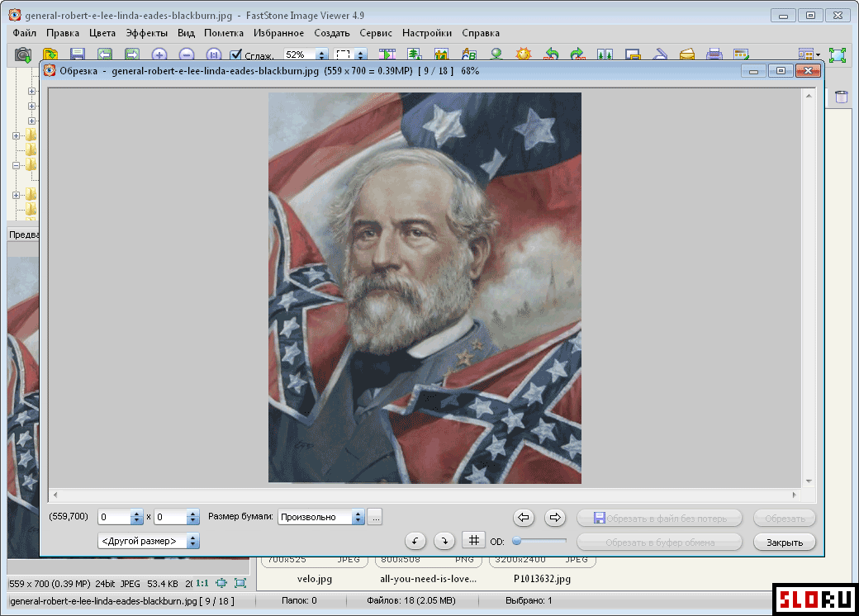Click the resize image tree icon
The image size is (859, 616).
[x=415, y=54]
